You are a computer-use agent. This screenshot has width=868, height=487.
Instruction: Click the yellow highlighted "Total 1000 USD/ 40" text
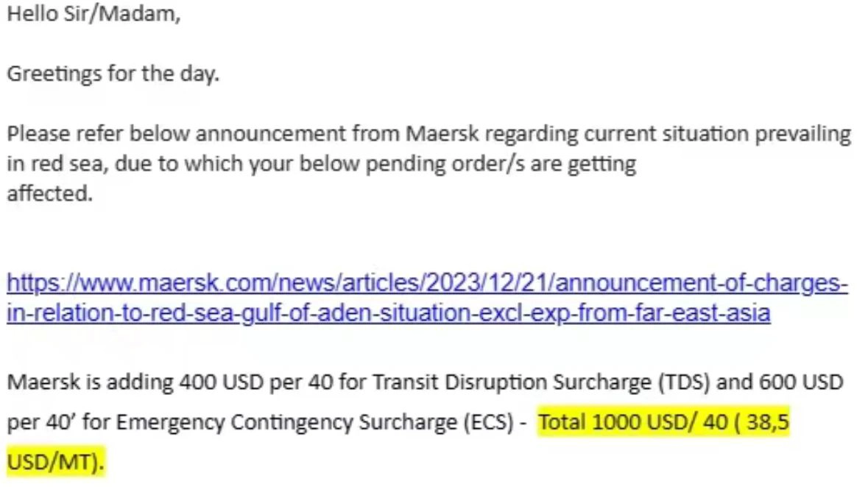pos(633,422)
